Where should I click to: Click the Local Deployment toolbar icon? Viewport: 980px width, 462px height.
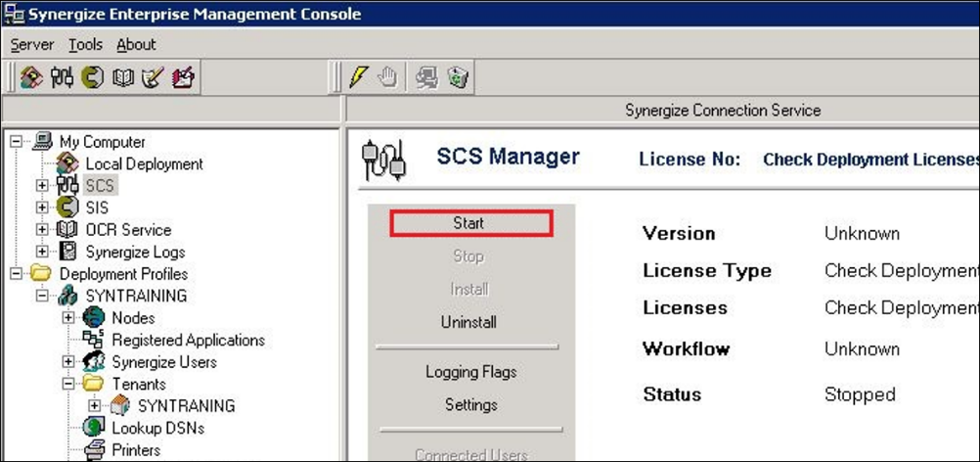pyautogui.click(x=30, y=78)
